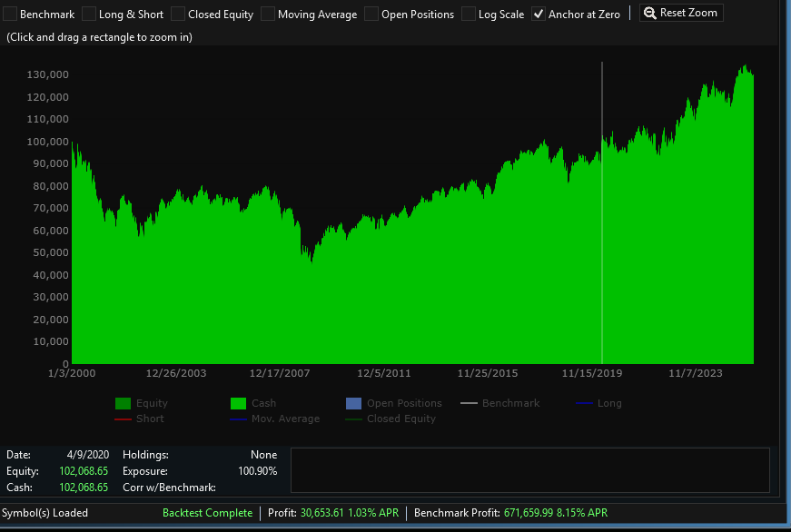Click the dark green Equity legend swatch

tap(123, 404)
